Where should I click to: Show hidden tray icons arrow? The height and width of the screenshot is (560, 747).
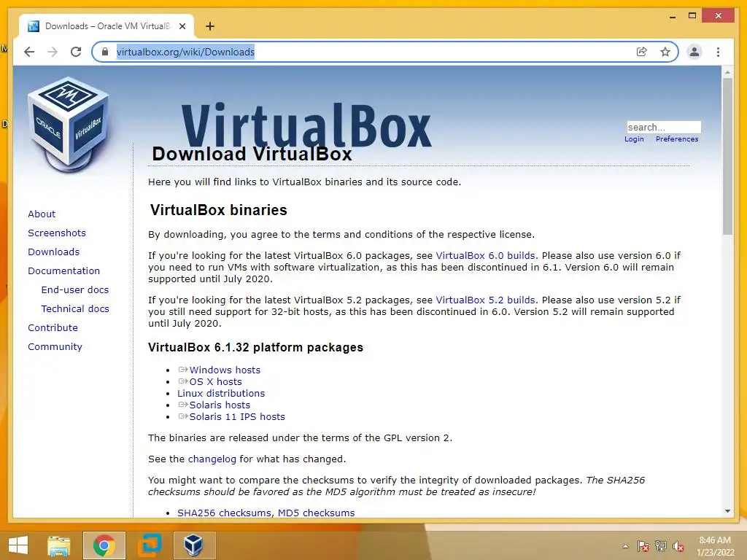tap(625, 546)
